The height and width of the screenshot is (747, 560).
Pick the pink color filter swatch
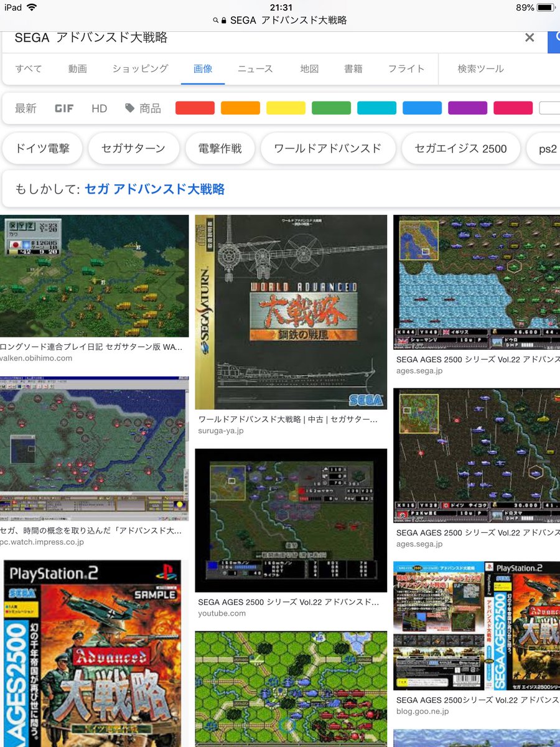(x=513, y=108)
